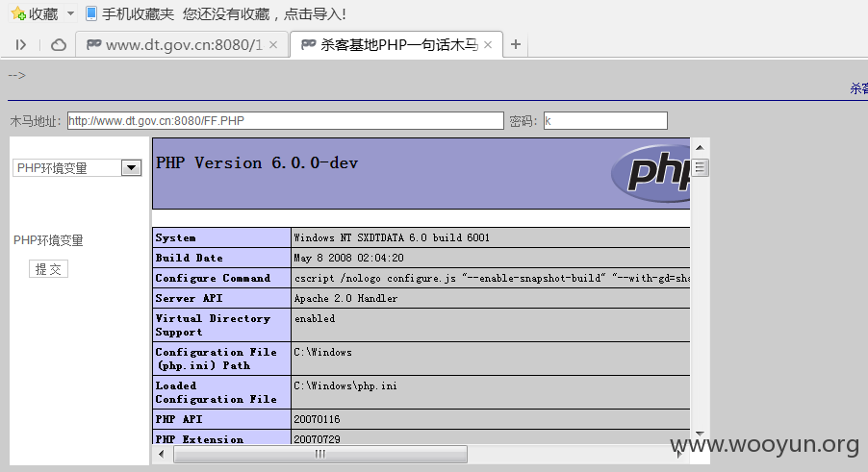
Task: Close the www.dt.gov.cn:8080 tab
Action: pyautogui.click(x=273, y=45)
